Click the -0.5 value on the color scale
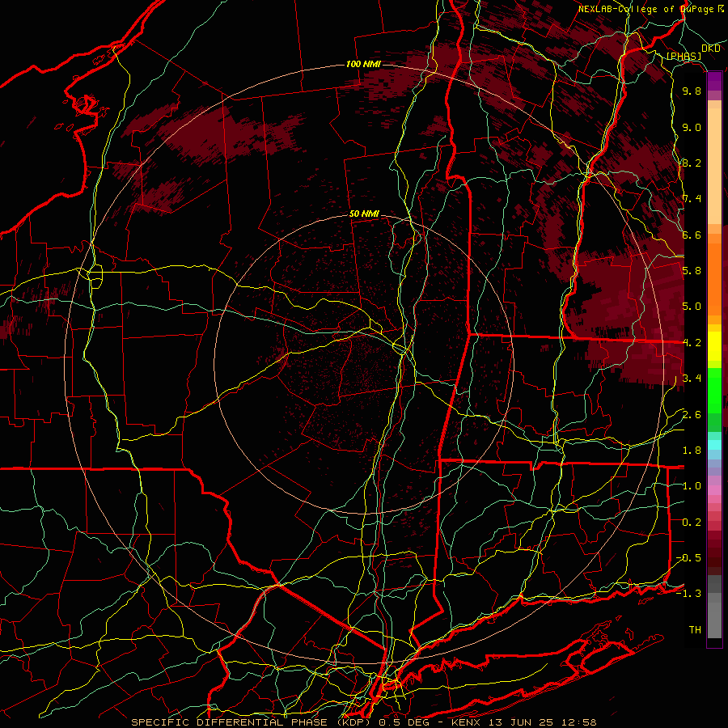Screen dimensions: 728x728 click(x=689, y=558)
